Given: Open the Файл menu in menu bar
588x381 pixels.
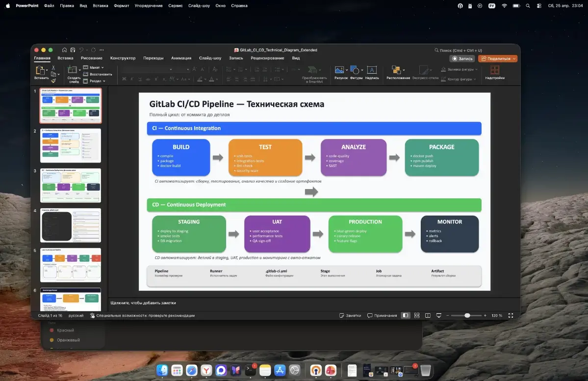Looking at the screenshot, I should pyautogui.click(x=49, y=5).
